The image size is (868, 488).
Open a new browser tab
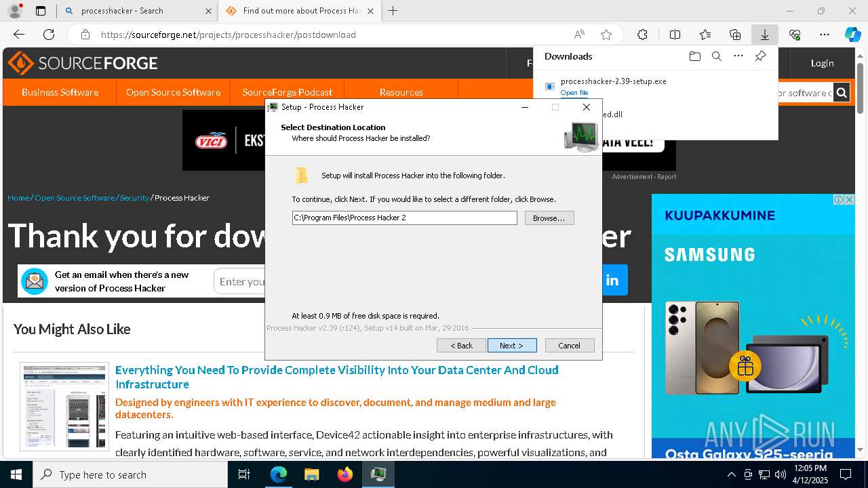(393, 11)
